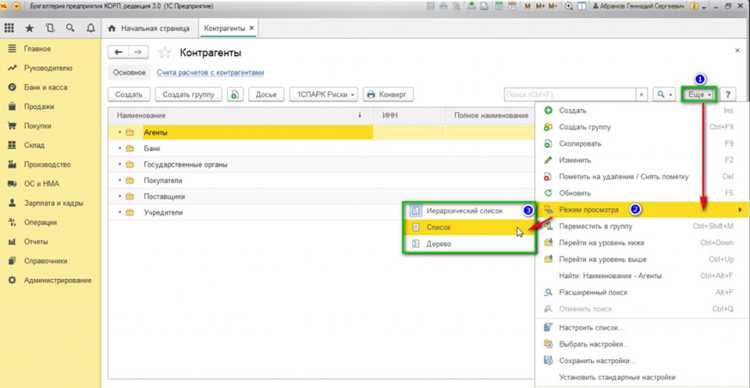This screenshot has width=750, height=388.
Task: Select Иерархический список option
Action: pos(469,211)
